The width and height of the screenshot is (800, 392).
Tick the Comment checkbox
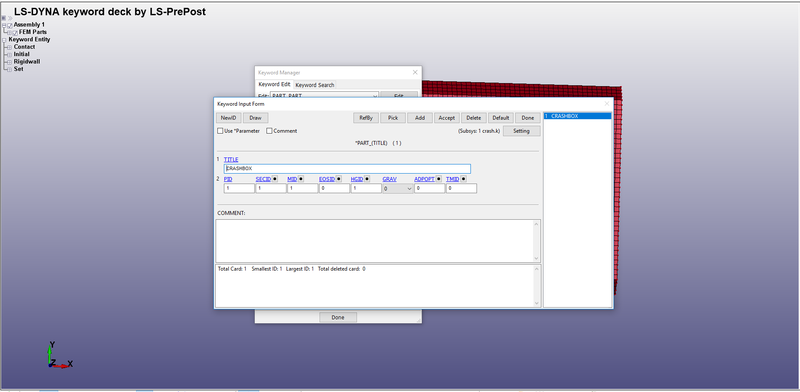pos(269,131)
